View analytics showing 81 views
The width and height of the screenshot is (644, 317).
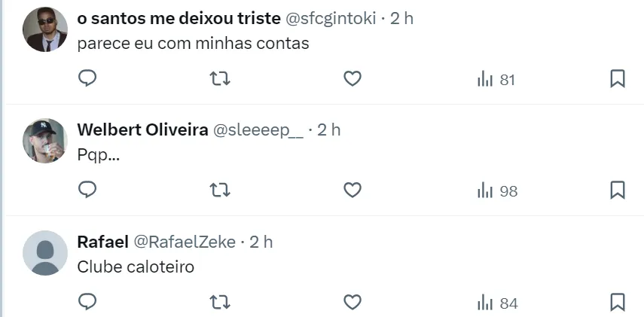pyautogui.click(x=496, y=79)
